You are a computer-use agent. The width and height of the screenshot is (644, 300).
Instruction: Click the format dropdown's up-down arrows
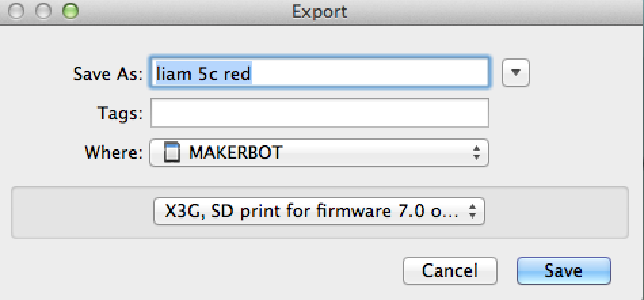coord(473,211)
